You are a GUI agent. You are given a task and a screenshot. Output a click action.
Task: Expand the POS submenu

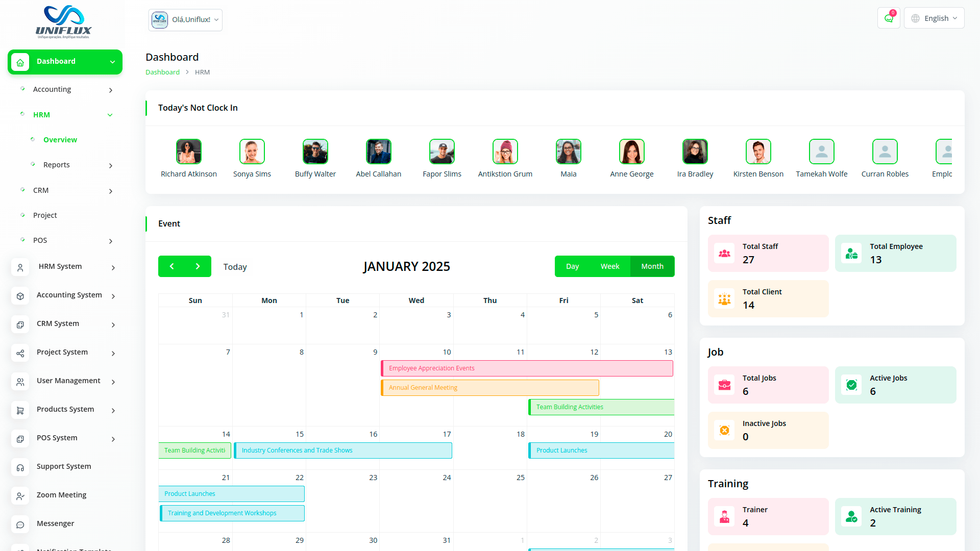click(111, 241)
